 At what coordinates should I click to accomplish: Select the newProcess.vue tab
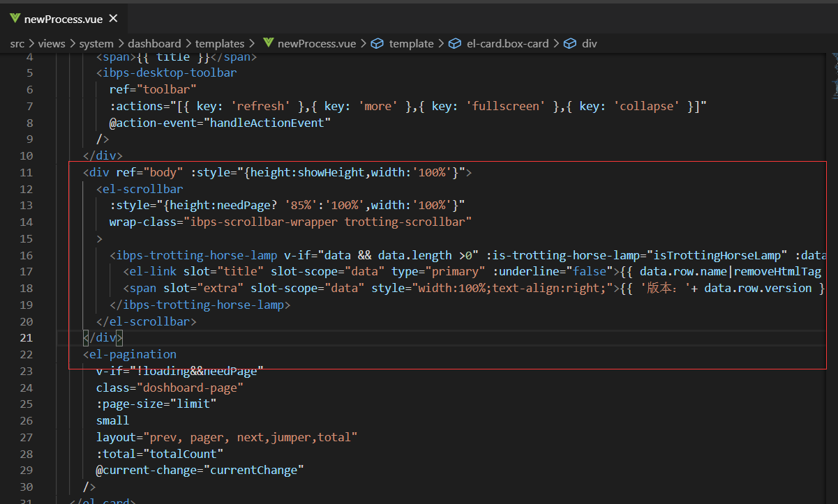point(64,19)
